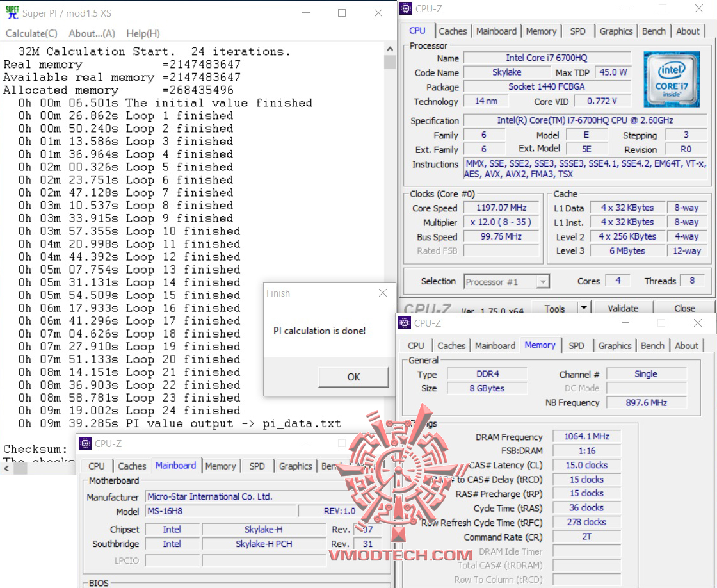Open Graphics tab in the CPU-Z Mainboard window
717x588 pixels.
tap(295, 466)
